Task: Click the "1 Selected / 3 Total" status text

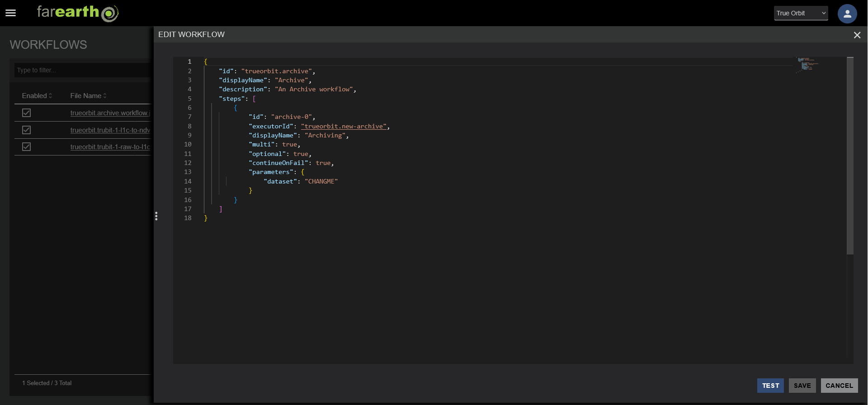Action: pyautogui.click(x=47, y=383)
